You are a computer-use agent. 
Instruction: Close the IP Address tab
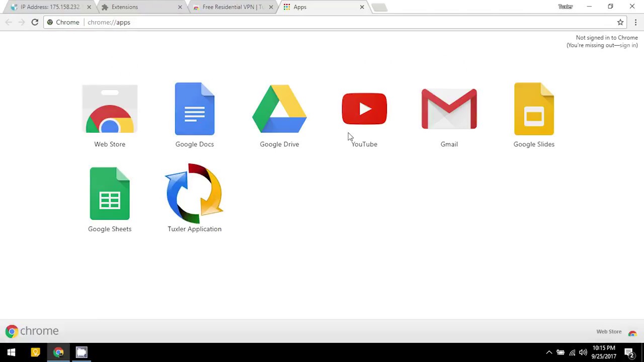(89, 7)
